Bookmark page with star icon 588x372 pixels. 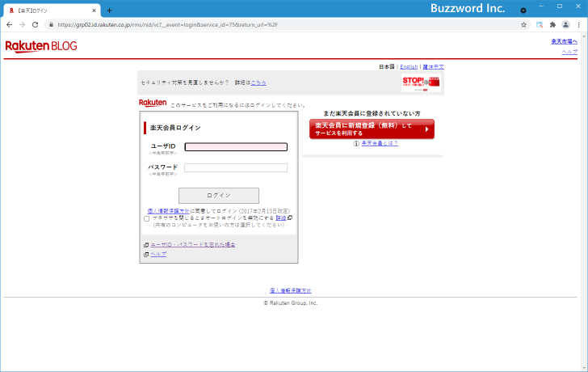pyautogui.click(x=523, y=25)
